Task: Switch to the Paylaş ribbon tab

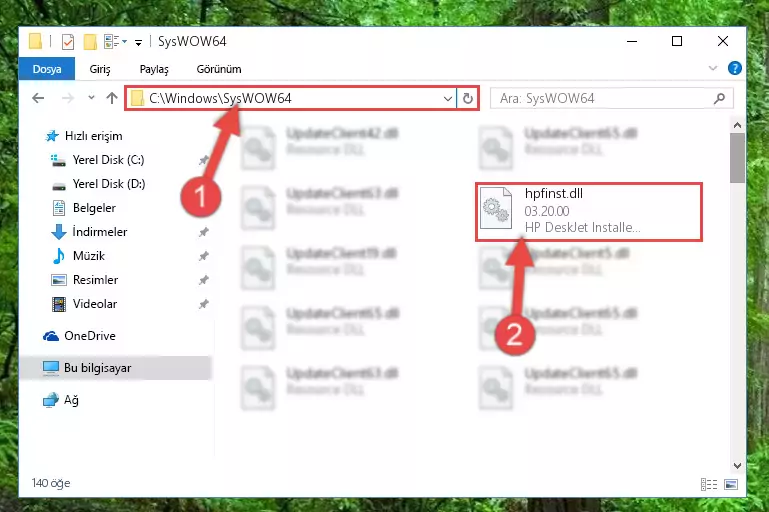Action: pos(154,69)
